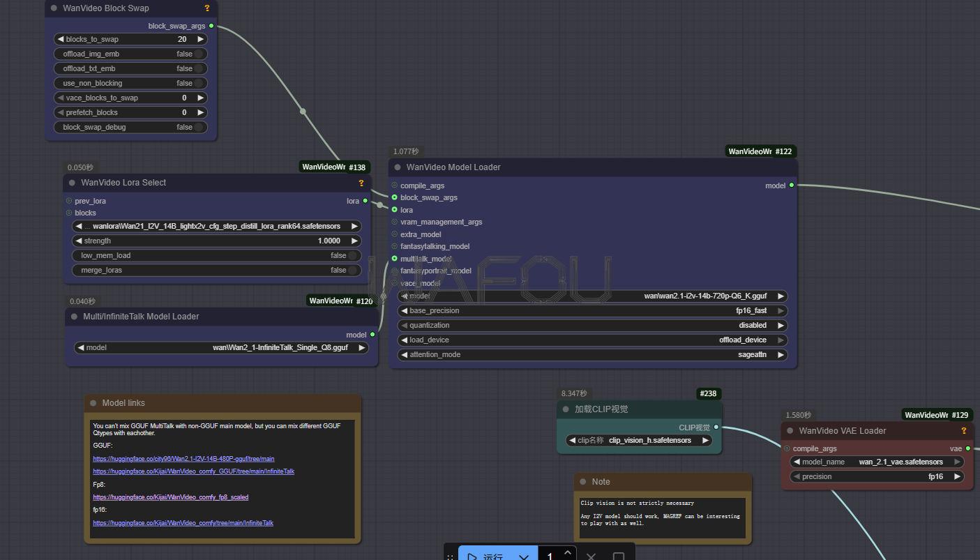
Task: Toggle offload_img_emb switch
Action: pos(199,54)
